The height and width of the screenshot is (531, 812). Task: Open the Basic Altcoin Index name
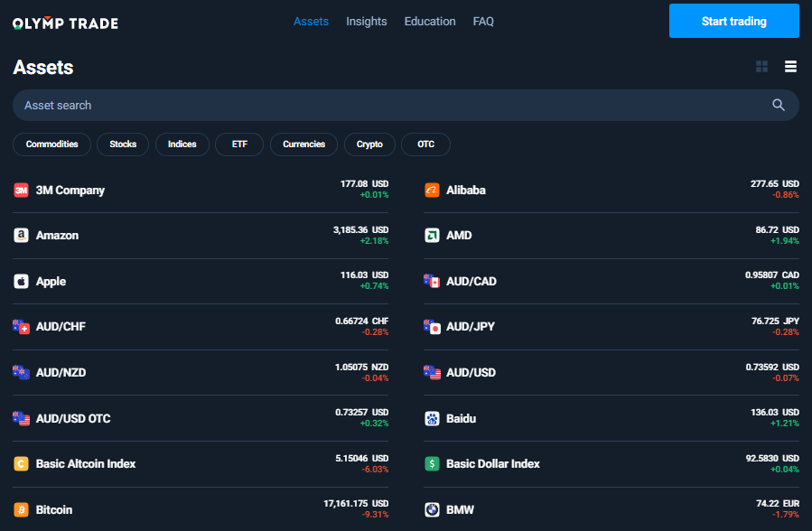pyautogui.click(x=86, y=463)
